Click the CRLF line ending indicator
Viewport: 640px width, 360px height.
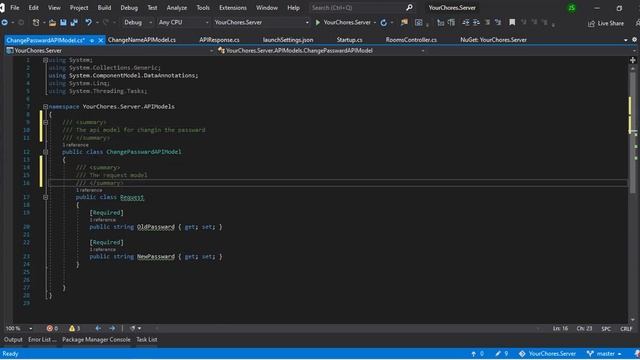[626, 329]
